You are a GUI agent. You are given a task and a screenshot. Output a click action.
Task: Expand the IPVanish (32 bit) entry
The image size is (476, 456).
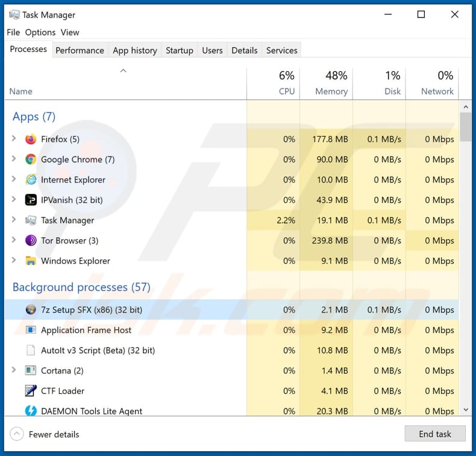click(14, 199)
